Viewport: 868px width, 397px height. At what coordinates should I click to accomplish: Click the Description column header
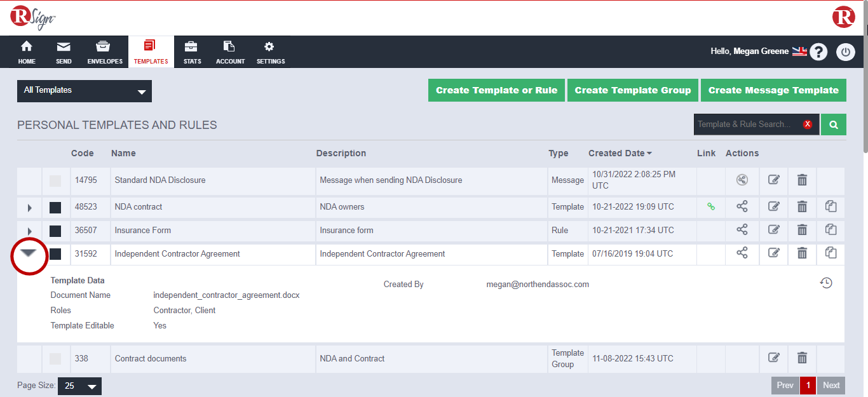[341, 153]
